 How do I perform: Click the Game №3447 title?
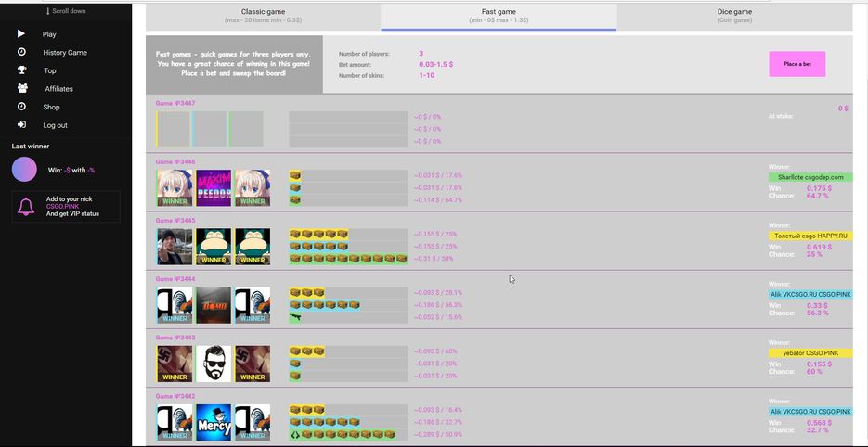coord(175,104)
